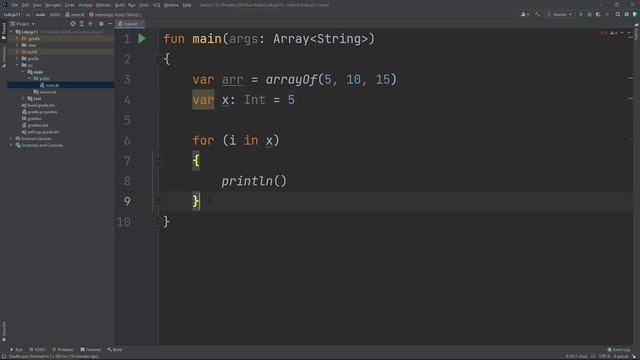Run with coverage from the top toolbar
The width and height of the screenshot is (640, 360).
pos(598,14)
